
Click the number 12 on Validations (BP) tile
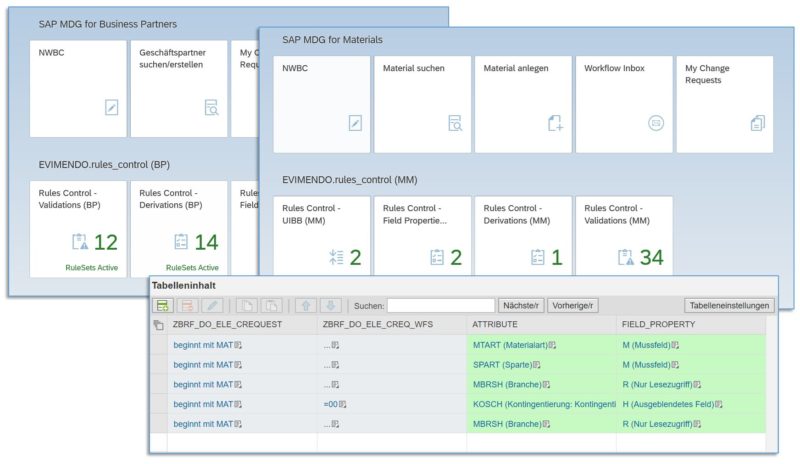106,242
